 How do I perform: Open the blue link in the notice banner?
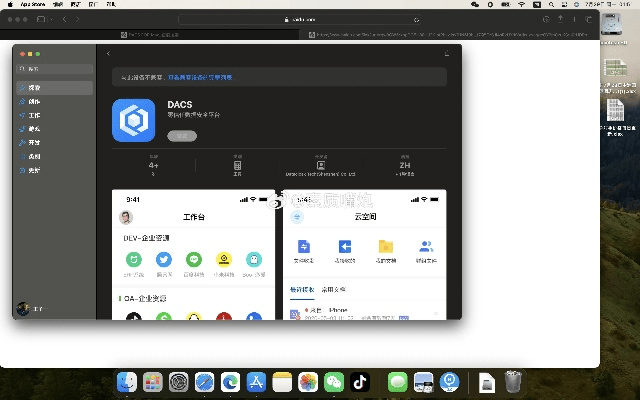click(x=201, y=77)
